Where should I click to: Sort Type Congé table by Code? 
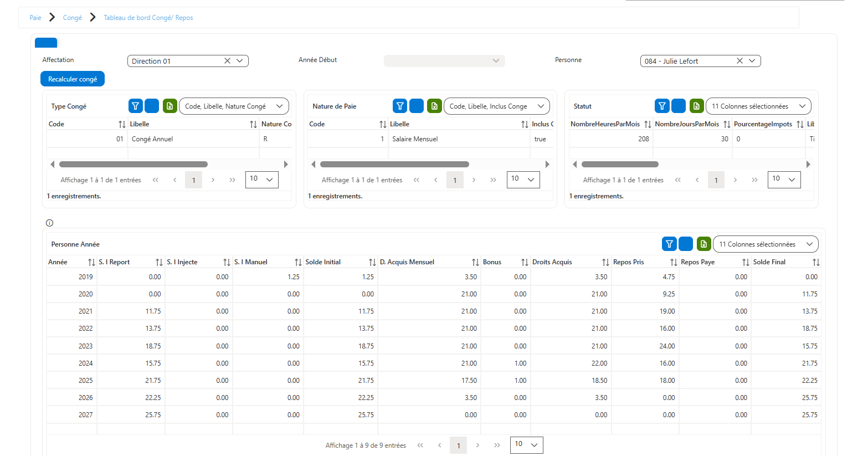pos(122,124)
